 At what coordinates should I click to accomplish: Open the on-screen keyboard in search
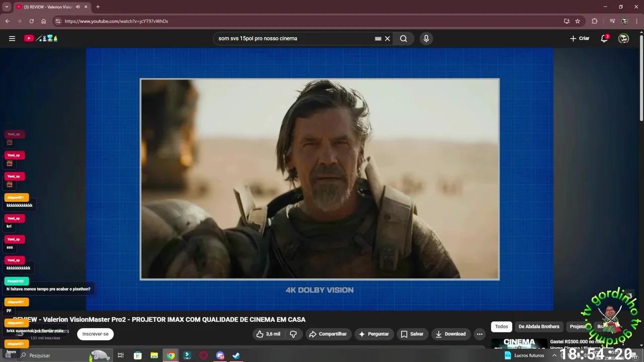(x=378, y=38)
